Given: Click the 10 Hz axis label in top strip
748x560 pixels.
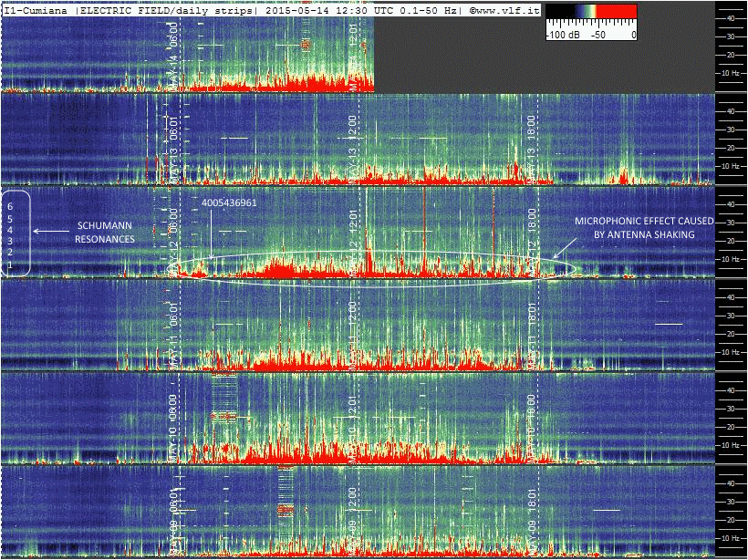Looking at the screenshot, I should pyautogui.click(x=730, y=73).
